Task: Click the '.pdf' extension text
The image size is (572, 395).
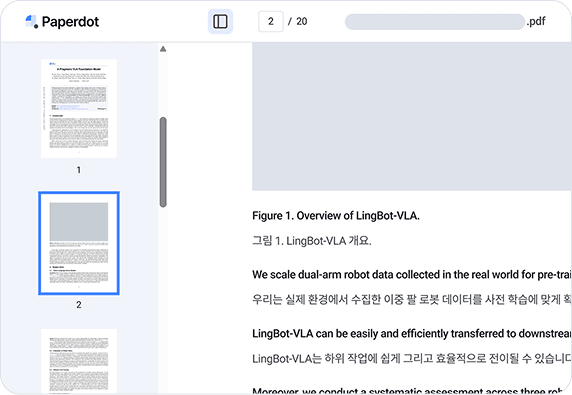Action: pyautogui.click(x=536, y=22)
